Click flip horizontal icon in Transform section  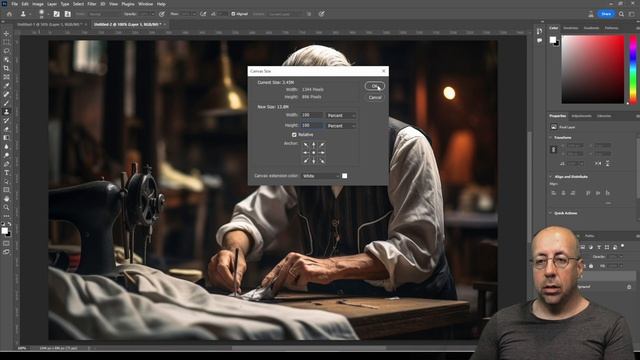598,163
